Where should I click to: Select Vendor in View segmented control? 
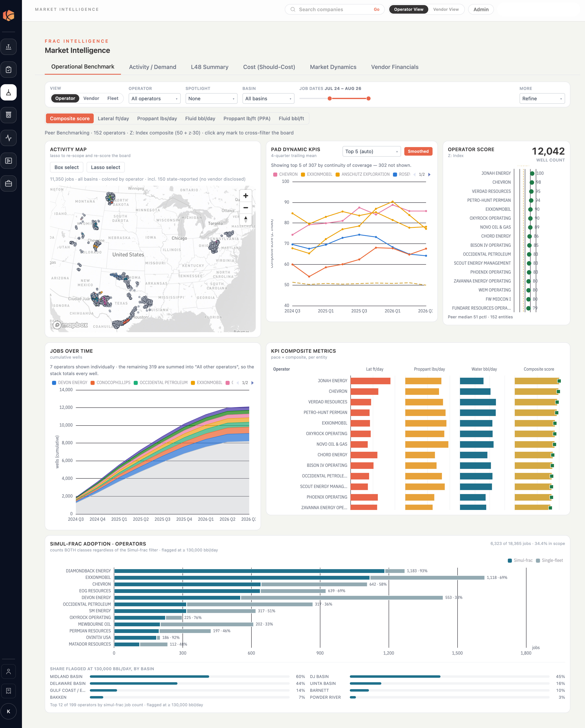pyautogui.click(x=91, y=98)
